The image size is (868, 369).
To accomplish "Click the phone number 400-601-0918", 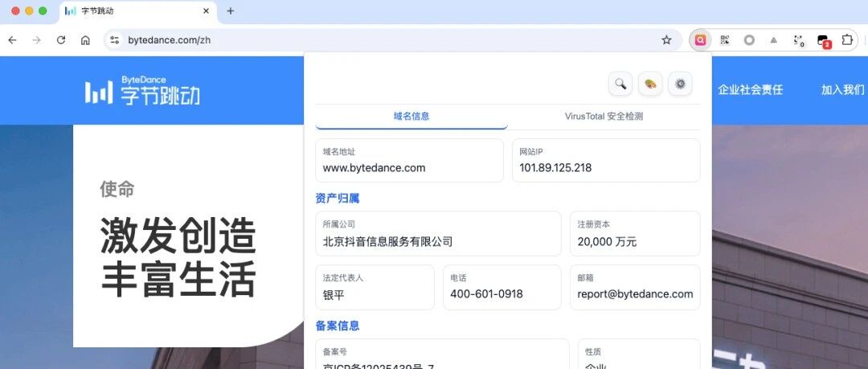I will (x=486, y=294).
